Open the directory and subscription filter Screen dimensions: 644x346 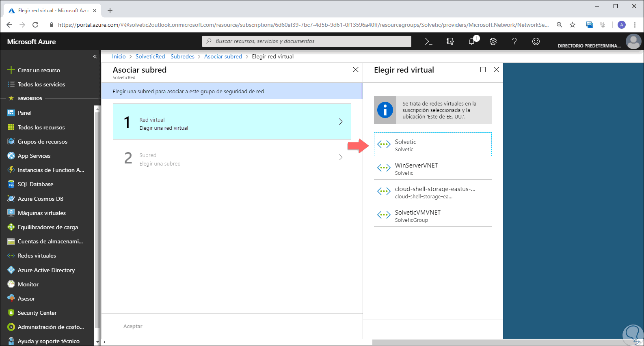click(450, 41)
